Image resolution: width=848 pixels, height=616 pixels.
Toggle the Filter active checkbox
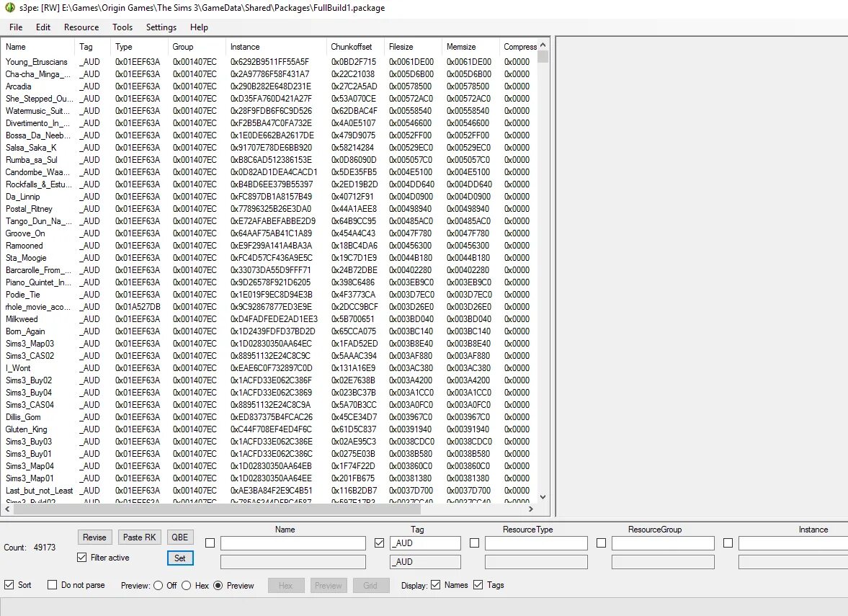coord(81,558)
